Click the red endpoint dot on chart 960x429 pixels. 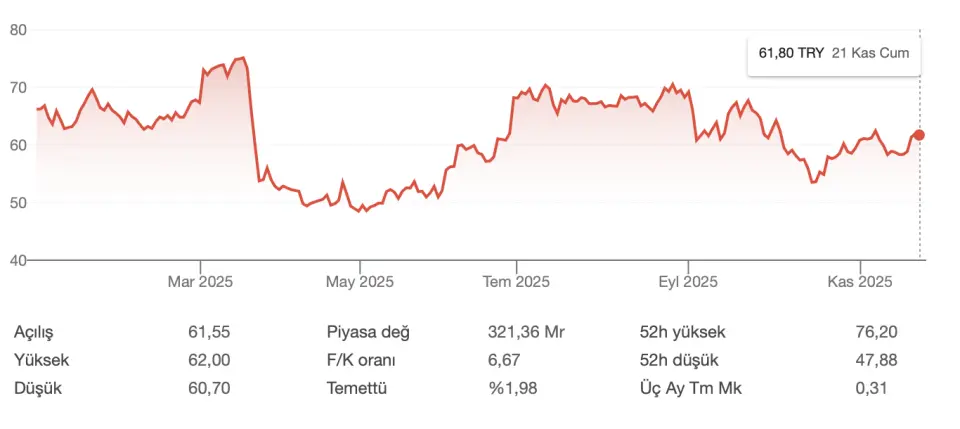920,135
